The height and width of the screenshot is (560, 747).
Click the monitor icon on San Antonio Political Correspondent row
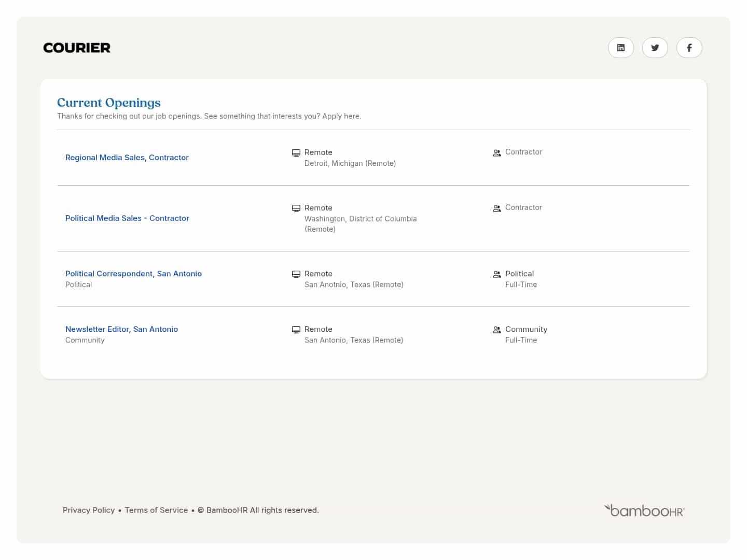pos(296,274)
